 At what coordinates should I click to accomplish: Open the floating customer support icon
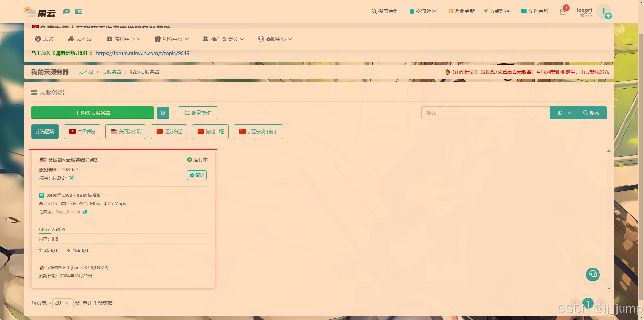coord(592,275)
